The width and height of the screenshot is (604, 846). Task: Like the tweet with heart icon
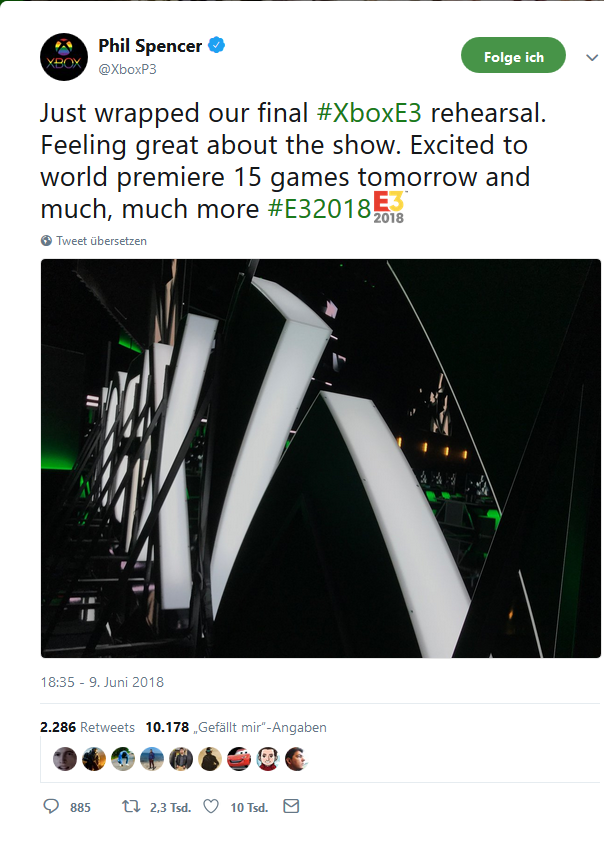coord(211,806)
